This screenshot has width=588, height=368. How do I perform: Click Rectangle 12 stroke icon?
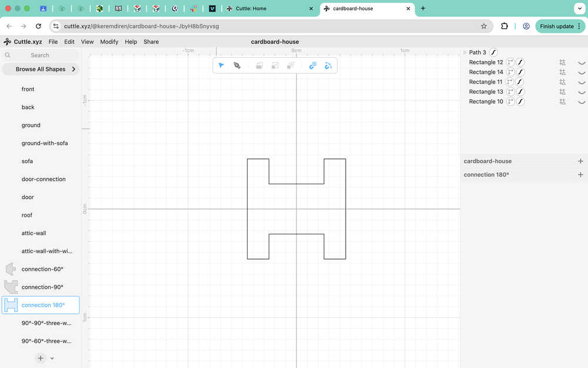520,62
